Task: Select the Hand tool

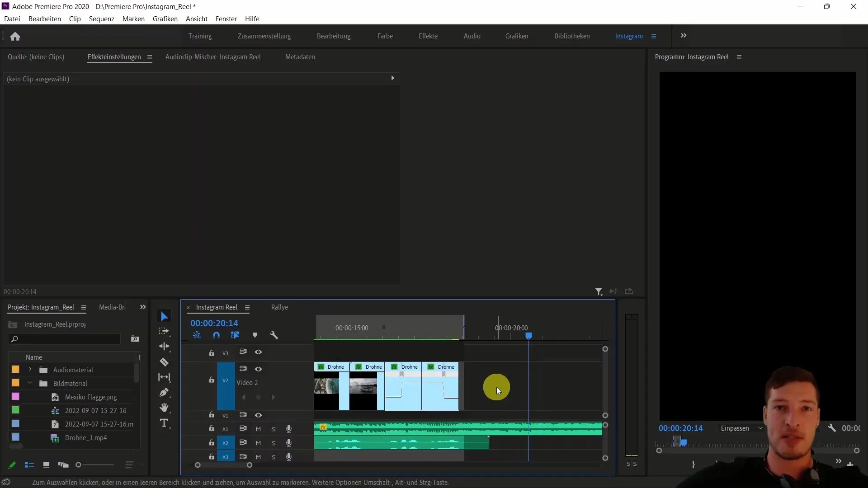Action: coord(164,408)
